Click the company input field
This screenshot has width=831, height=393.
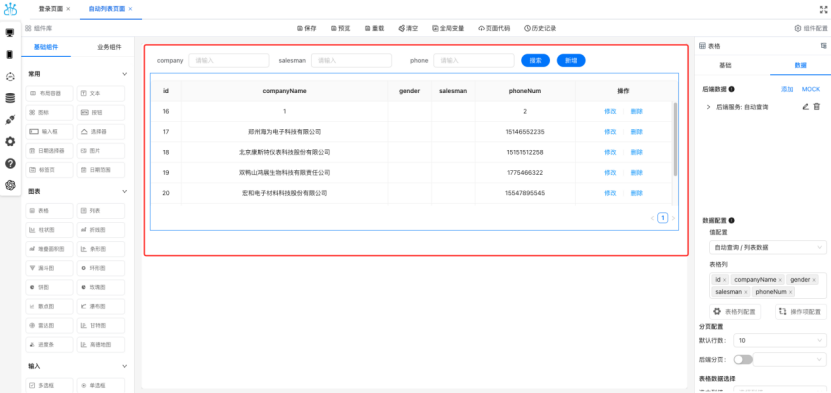229,60
